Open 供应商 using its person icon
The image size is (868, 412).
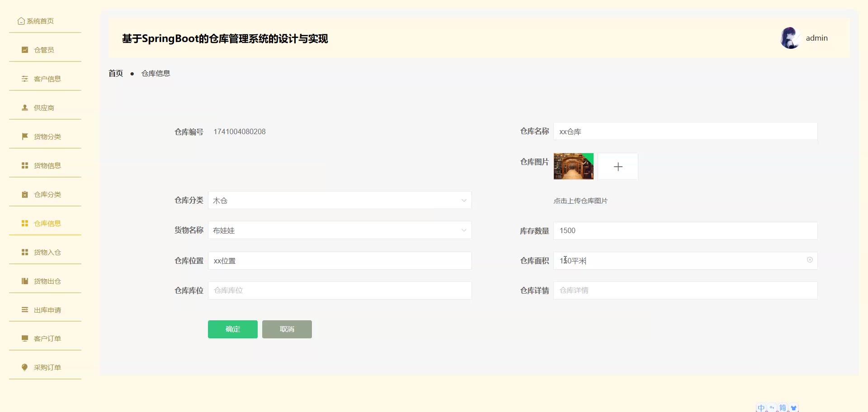(x=25, y=108)
